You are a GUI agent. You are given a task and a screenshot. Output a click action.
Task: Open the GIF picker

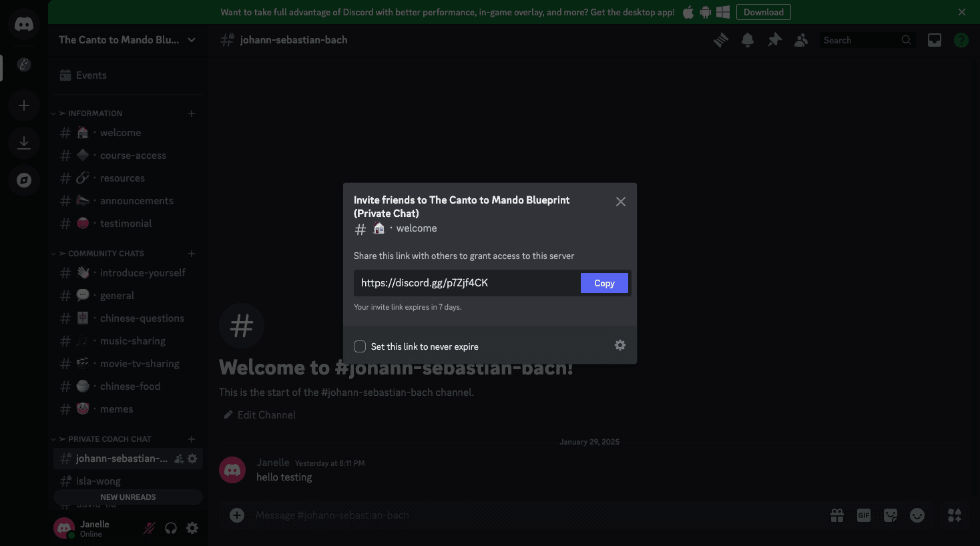point(864,515)
